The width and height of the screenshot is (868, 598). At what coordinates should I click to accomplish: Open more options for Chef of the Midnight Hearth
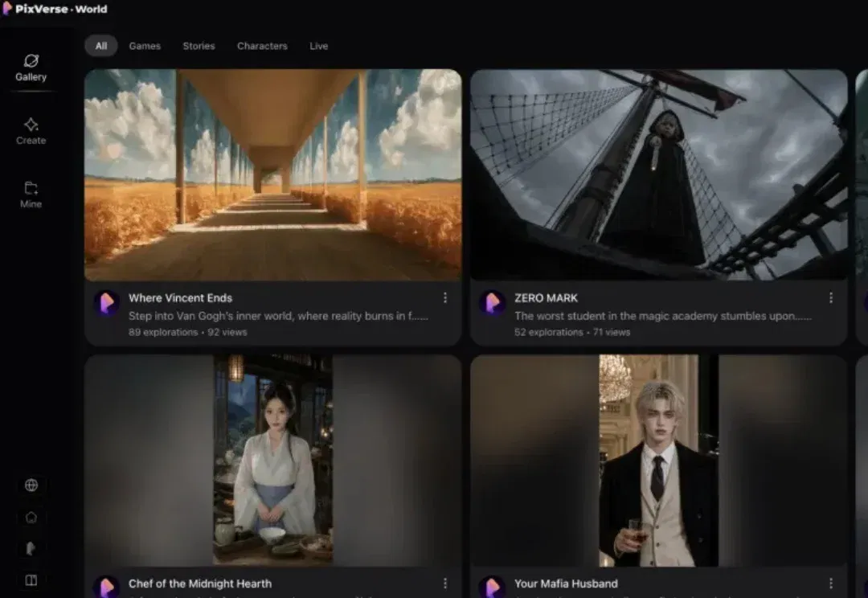pos(445,584)
